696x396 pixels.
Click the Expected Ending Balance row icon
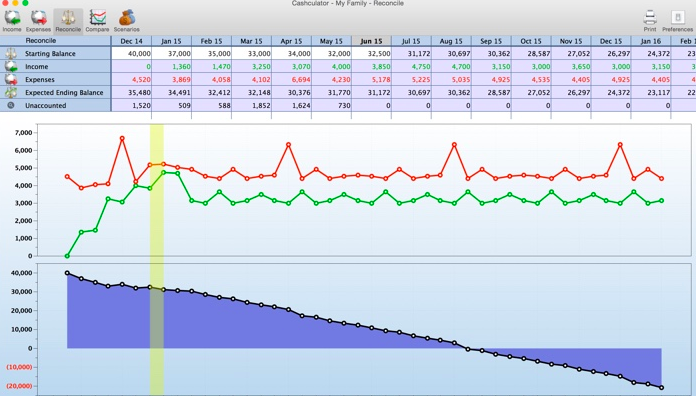click(x=11, y=92)
